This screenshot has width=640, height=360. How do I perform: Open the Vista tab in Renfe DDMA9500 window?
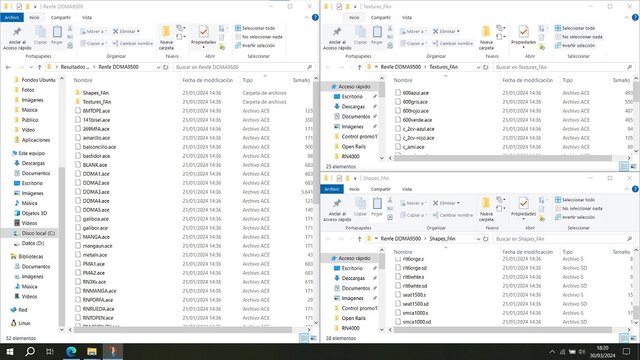click(87, 18)
